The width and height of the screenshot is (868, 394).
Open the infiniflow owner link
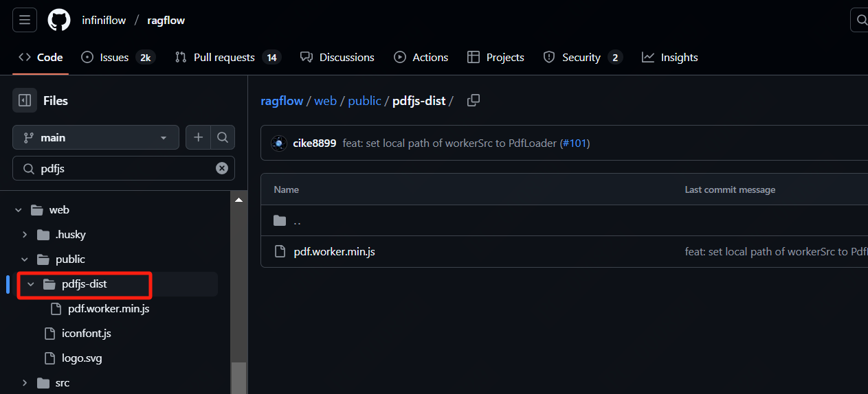pos(104,21)
